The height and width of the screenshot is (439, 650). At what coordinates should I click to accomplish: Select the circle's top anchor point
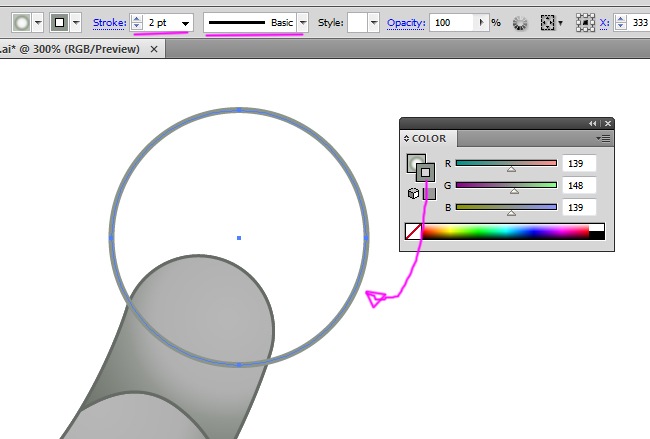239,110
